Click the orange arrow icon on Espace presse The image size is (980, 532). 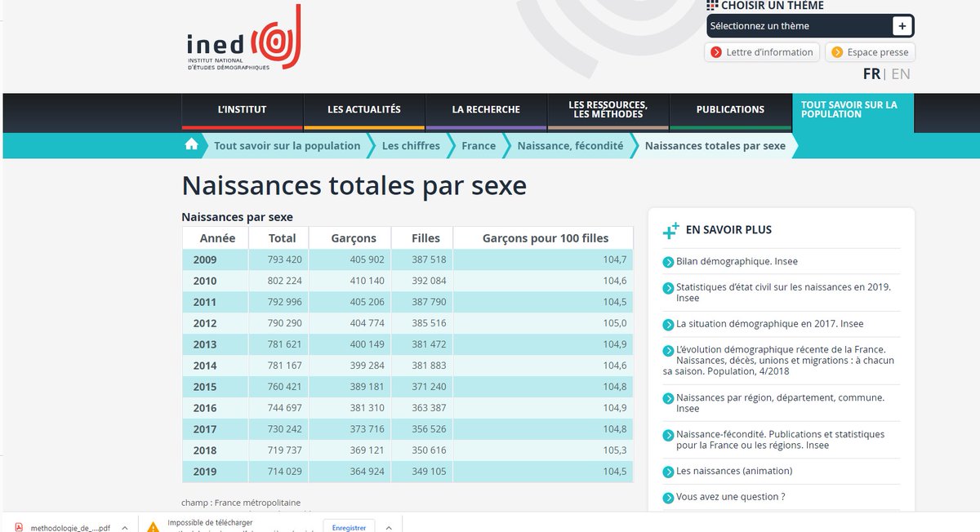pyautogui.click(x=837, y=52)
